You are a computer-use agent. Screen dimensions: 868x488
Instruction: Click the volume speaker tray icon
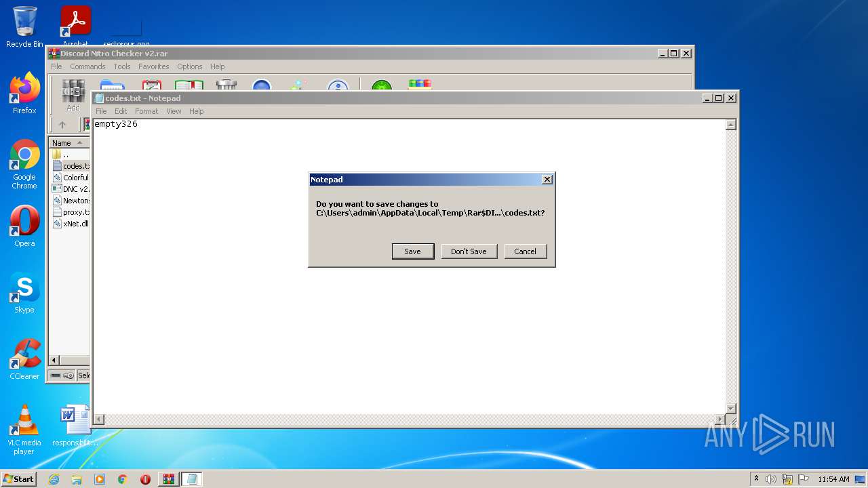[771, 479]
